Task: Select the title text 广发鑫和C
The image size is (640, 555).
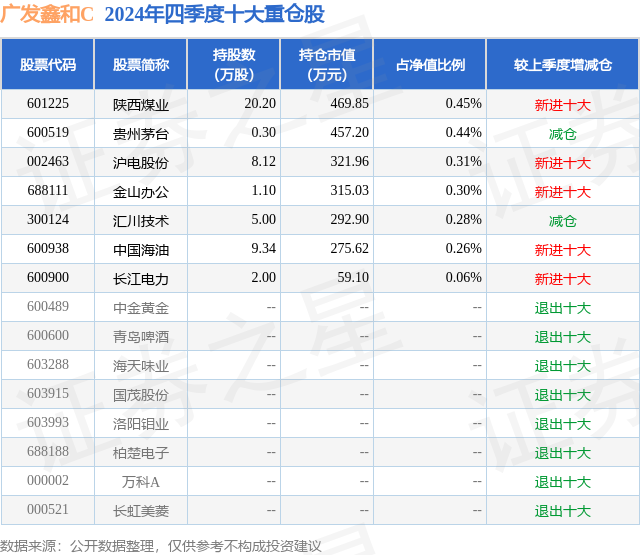Action: [47, 14]
